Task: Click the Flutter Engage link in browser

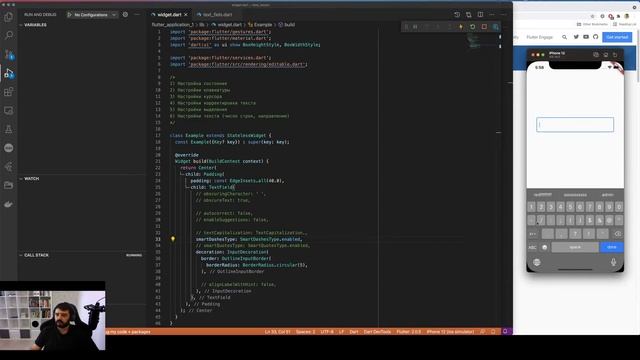Action: [x=539, y=37]
